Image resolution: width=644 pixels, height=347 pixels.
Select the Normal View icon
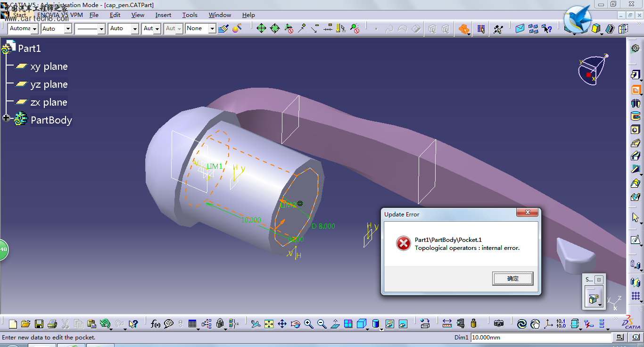tap(335, 324)
